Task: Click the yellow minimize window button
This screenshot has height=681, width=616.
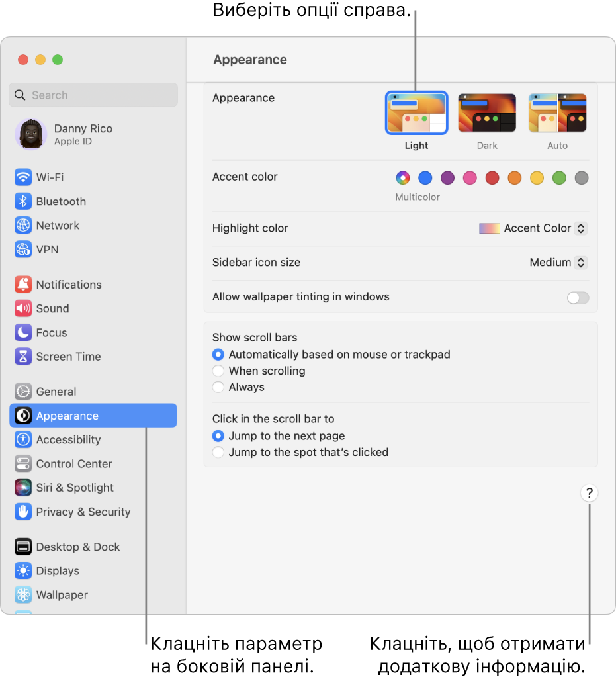Action: pos(40,60)
